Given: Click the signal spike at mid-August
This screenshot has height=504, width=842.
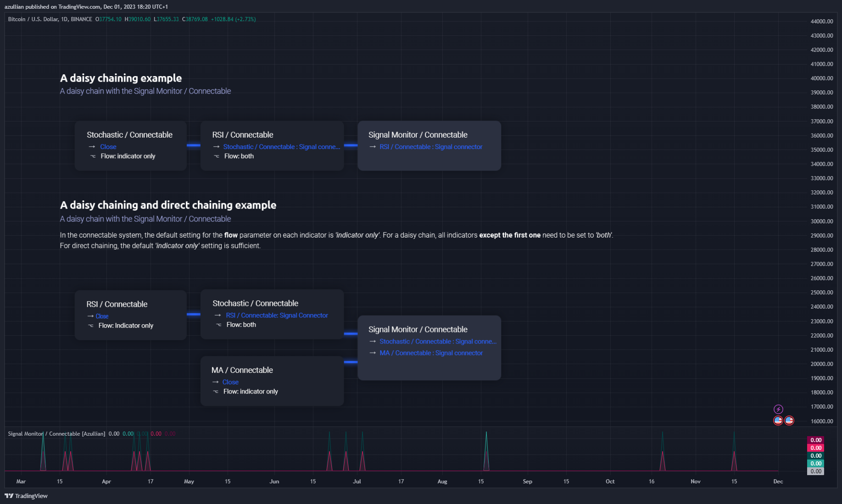Looking at the screenshot, I should click(486, 452).
